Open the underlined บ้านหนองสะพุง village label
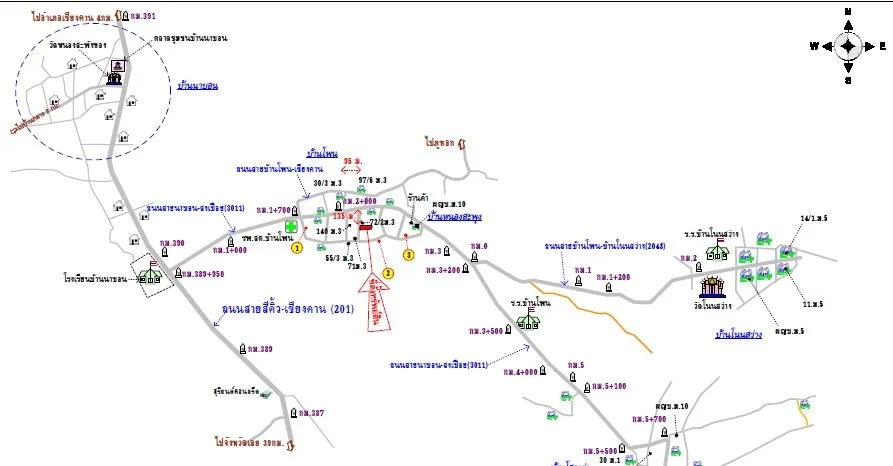The width and height of the screenshot is (893, 466). (454, 216)
